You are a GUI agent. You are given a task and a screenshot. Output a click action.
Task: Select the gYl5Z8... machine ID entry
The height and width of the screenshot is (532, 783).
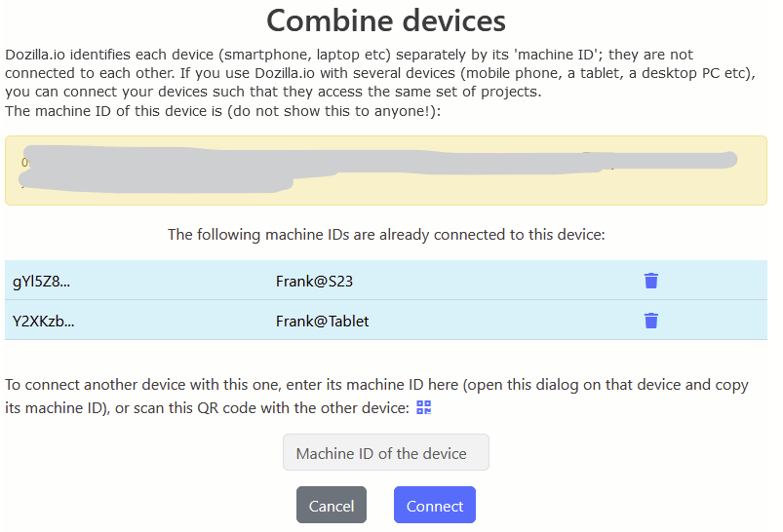click(x=42, y=282)
